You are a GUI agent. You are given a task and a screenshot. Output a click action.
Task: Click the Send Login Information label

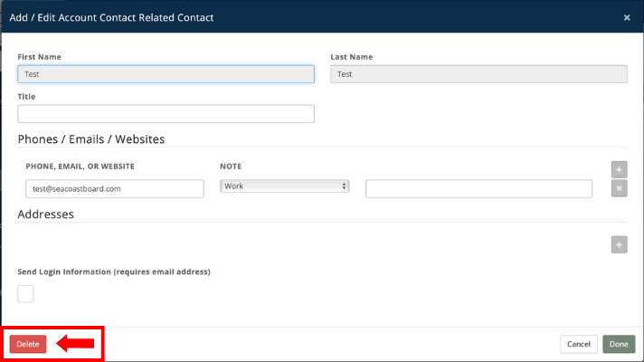(x=114, y=271)
